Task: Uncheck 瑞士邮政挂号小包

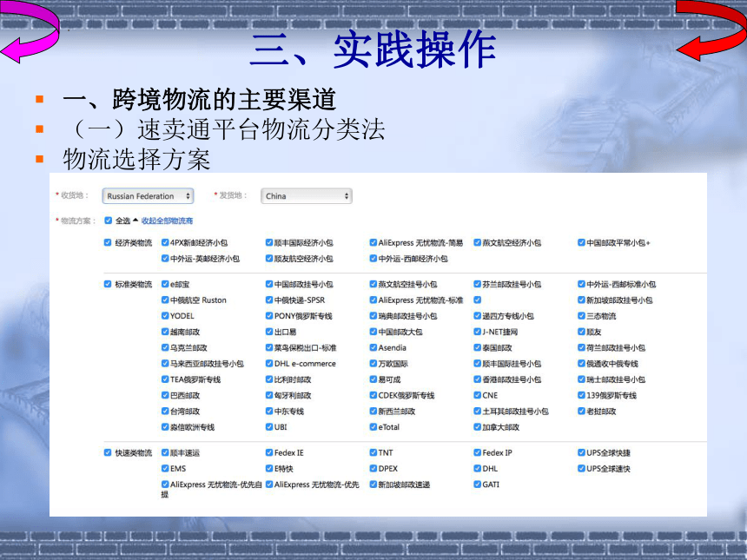Action: tap(581, 379)
